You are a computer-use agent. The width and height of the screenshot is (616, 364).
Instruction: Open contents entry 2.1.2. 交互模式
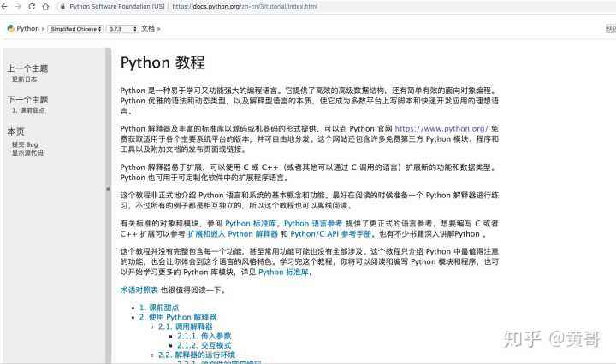tap(204, 345)
